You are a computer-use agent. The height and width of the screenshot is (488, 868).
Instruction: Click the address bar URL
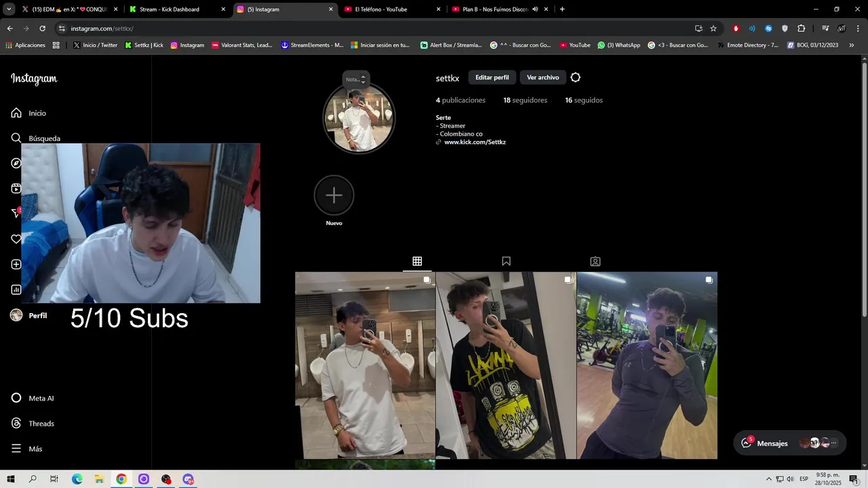point(102,28)
